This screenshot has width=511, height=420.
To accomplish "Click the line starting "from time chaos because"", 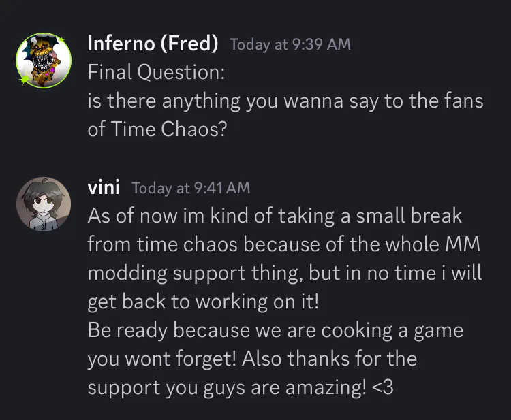I will [x=283, y=244].
